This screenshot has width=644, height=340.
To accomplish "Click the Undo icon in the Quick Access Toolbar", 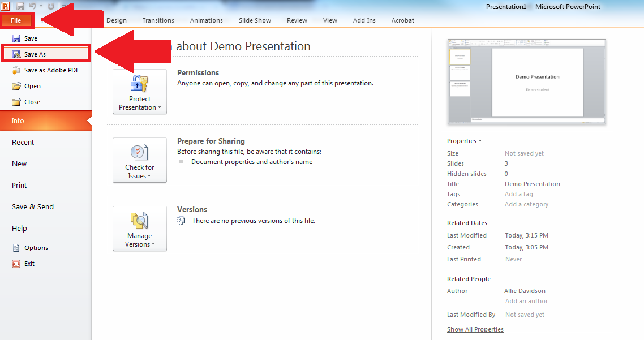I will pos(32,6).
